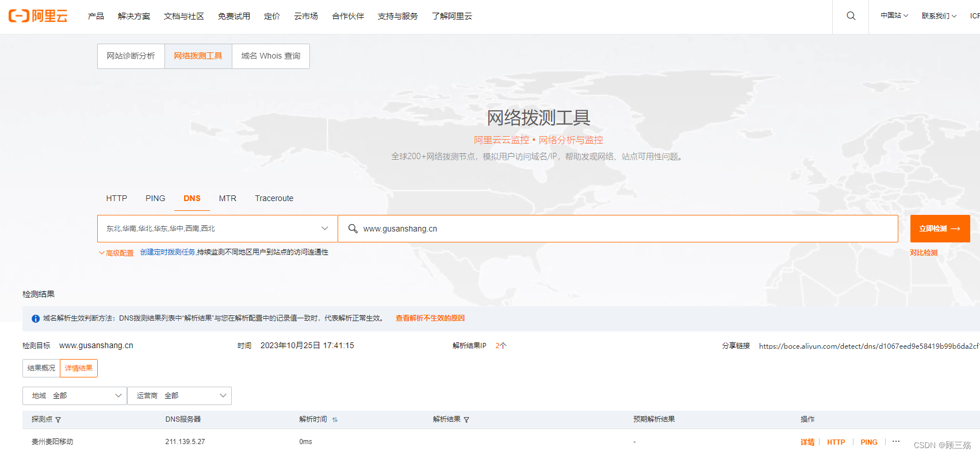Click 详情 in the 贵州贵阳移动 row
The width and height of the screenshot is (980, 455).
tap(807, 442)
